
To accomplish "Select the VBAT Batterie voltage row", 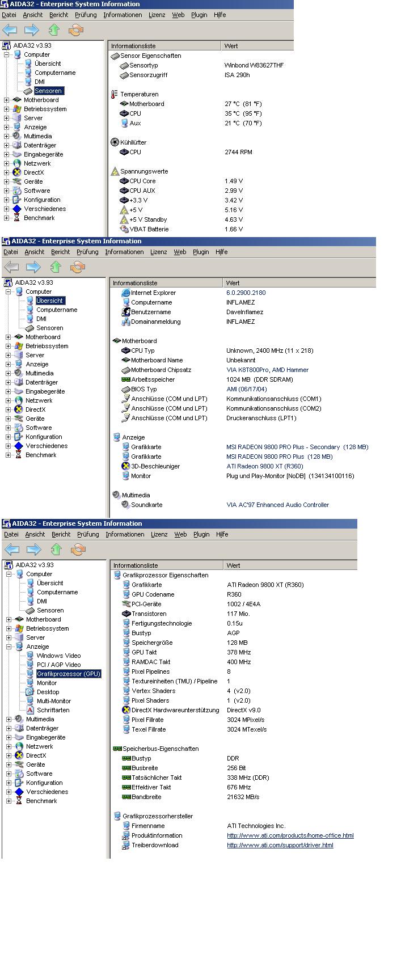I will pyautogui.click(x=149, y=229).
